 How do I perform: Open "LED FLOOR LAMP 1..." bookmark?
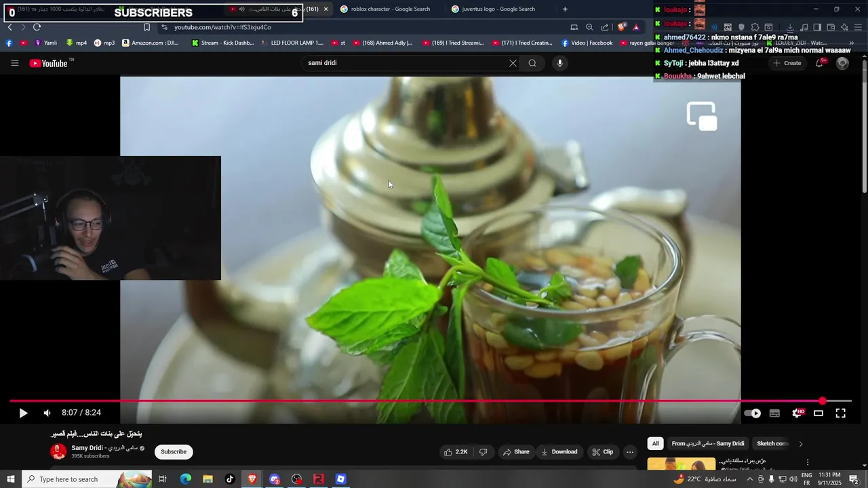click(292, 43)
